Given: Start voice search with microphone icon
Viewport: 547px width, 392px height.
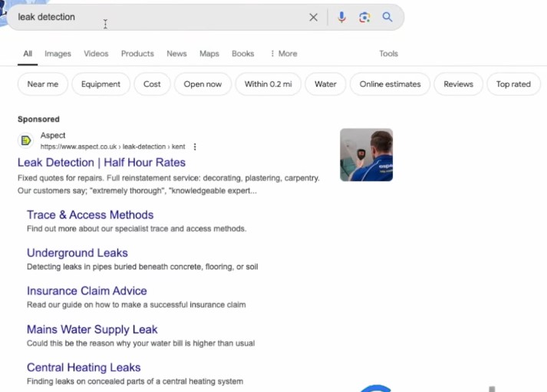Looking at the screenshot, I should coord(342,17).
